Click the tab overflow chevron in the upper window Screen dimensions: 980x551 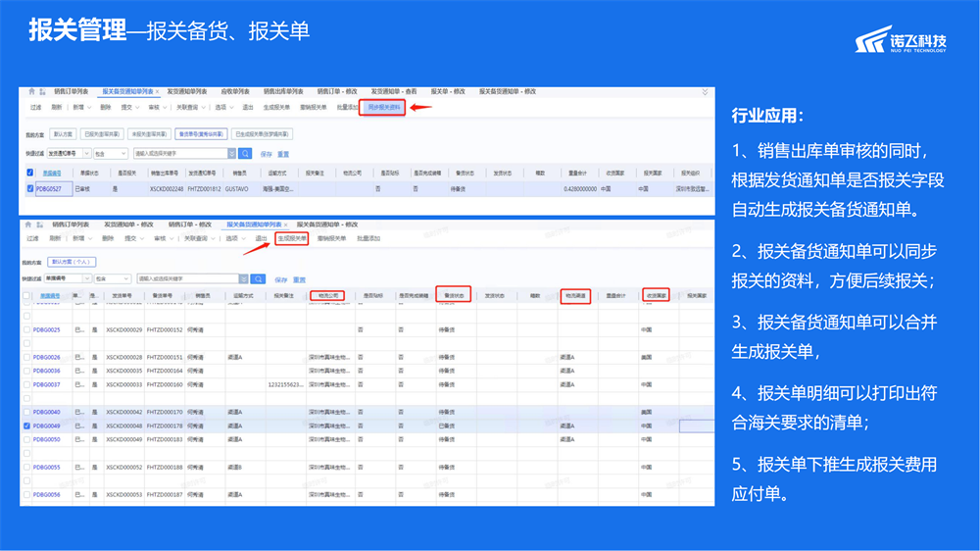pyautogui.click(x=705, y=92)
